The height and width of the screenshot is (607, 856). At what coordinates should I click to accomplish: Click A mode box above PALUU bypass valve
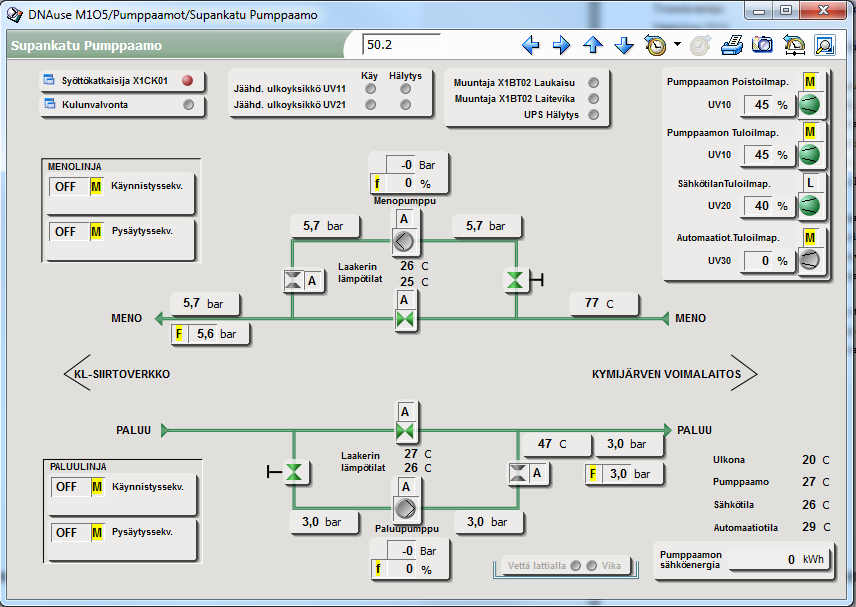coord(405,412)
